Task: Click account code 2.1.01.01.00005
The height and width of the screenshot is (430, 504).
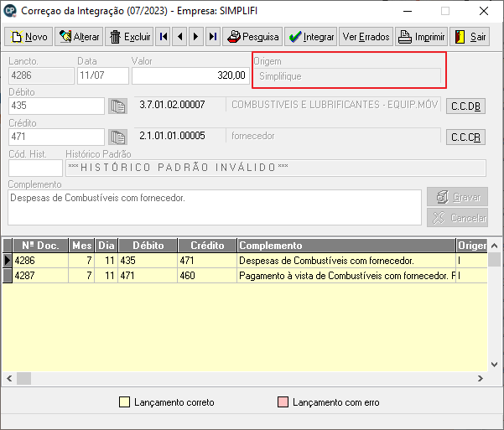Action: click(172, 136)
